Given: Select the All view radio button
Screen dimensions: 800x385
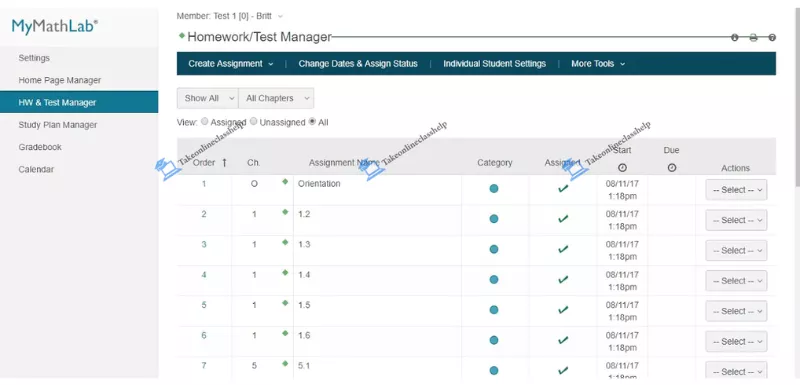Looking at the screenshot, I should (x=312, y=122).
